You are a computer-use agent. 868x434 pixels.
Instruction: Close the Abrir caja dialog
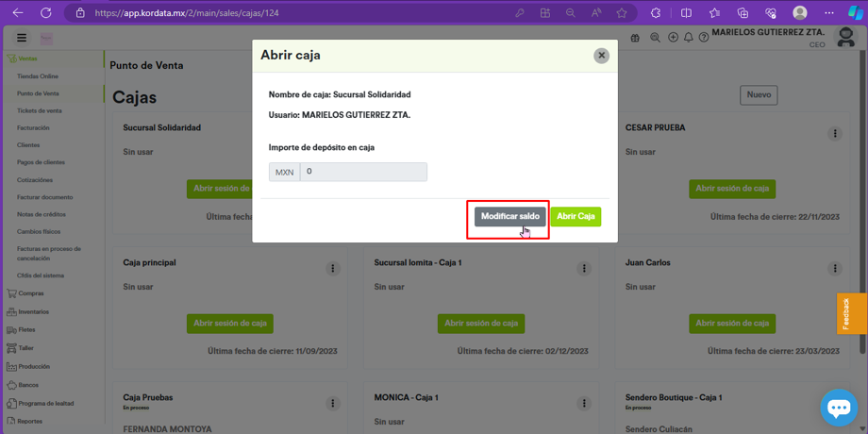(601, 56)
